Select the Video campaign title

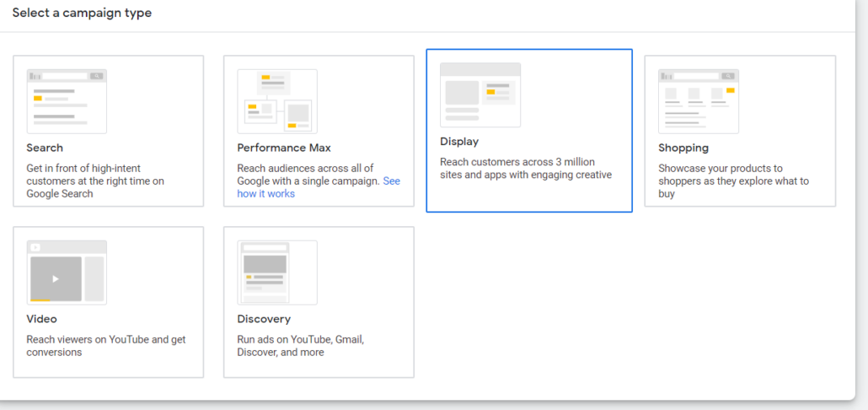coord(41,319)
